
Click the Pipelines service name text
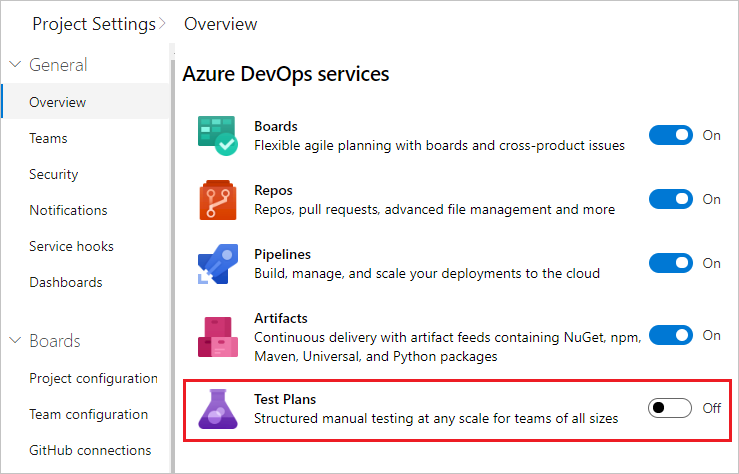pos(282,254)
